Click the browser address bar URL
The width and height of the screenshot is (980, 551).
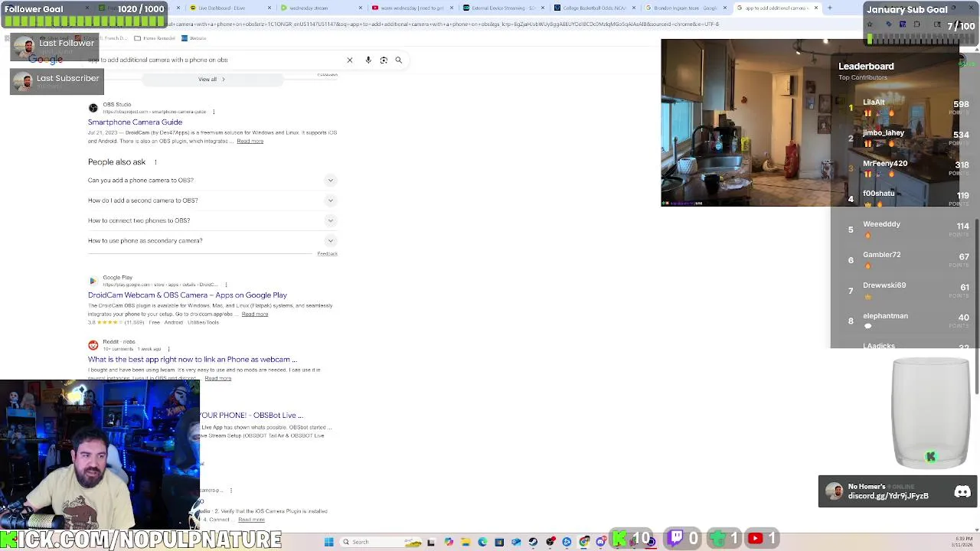tap(443, 24)
